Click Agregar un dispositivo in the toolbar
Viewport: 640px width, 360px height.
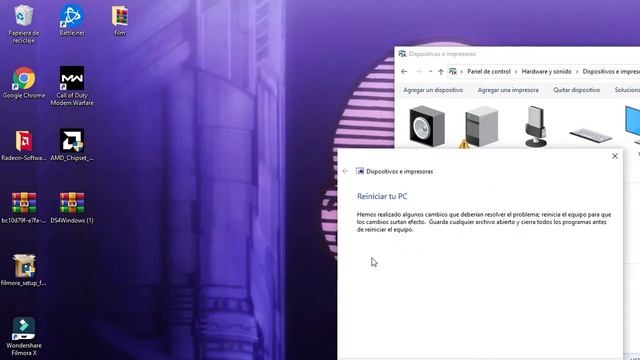[433, 90]
